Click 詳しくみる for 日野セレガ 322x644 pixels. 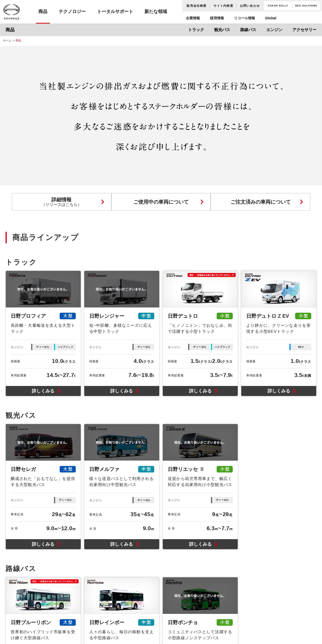43,544
